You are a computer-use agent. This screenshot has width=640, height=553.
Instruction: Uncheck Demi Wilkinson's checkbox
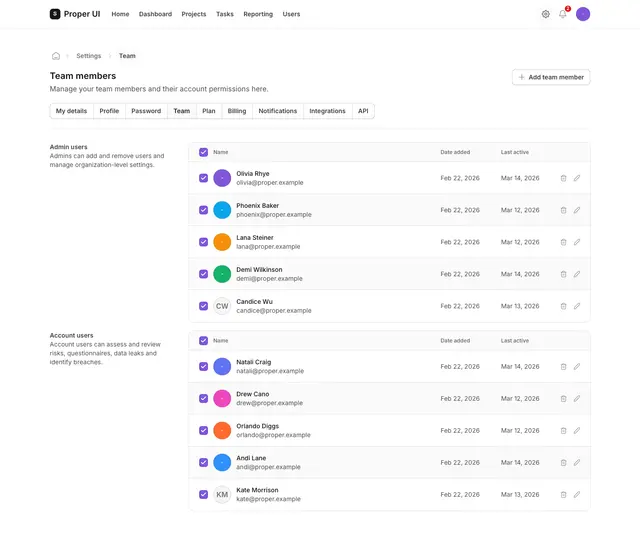point(203,274)
